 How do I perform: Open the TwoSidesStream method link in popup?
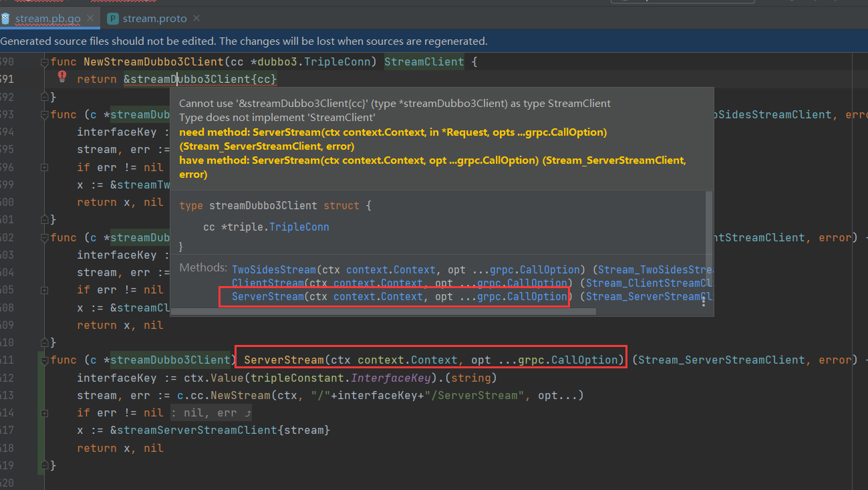(274, 270)
